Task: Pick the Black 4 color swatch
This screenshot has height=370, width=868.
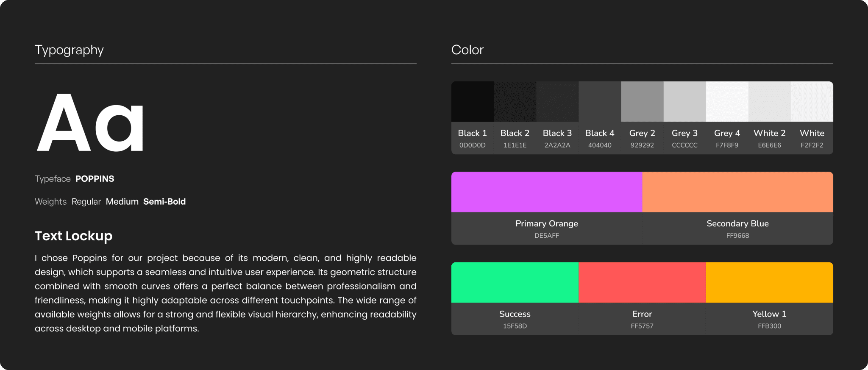Action: pos(600,102)
